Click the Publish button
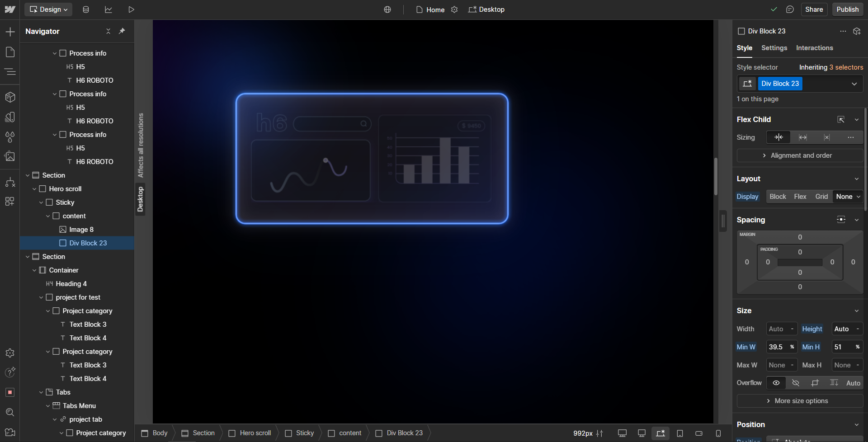 (x=847, y=9)
